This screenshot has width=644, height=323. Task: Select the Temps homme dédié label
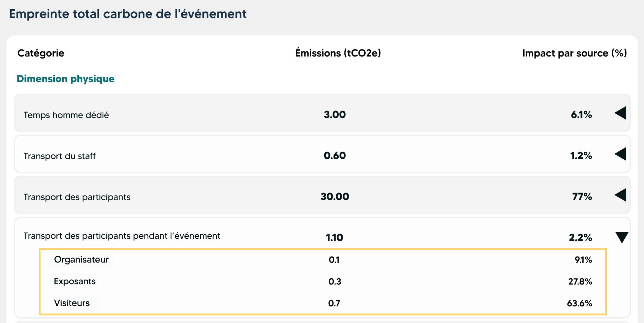coord(66,115)
